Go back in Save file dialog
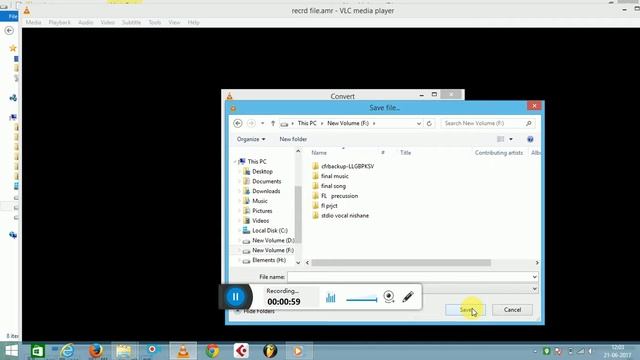The image size is (640, 360). click(x=238, y=123)
